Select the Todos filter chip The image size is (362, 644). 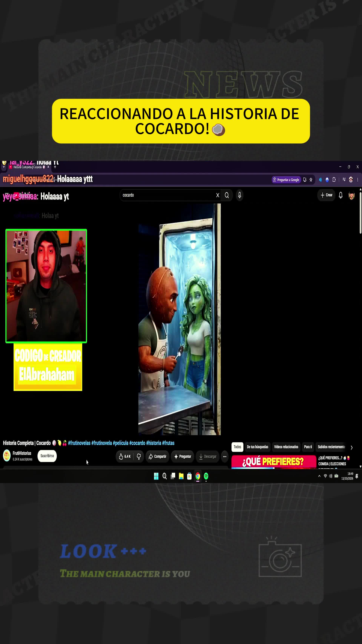237,447
